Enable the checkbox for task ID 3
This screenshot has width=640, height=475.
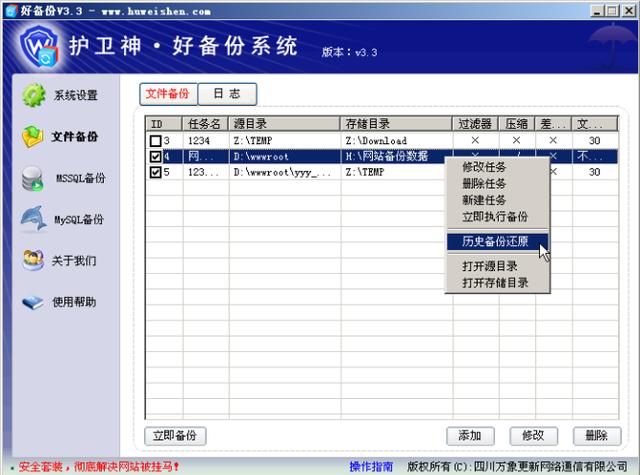(156, 141)
